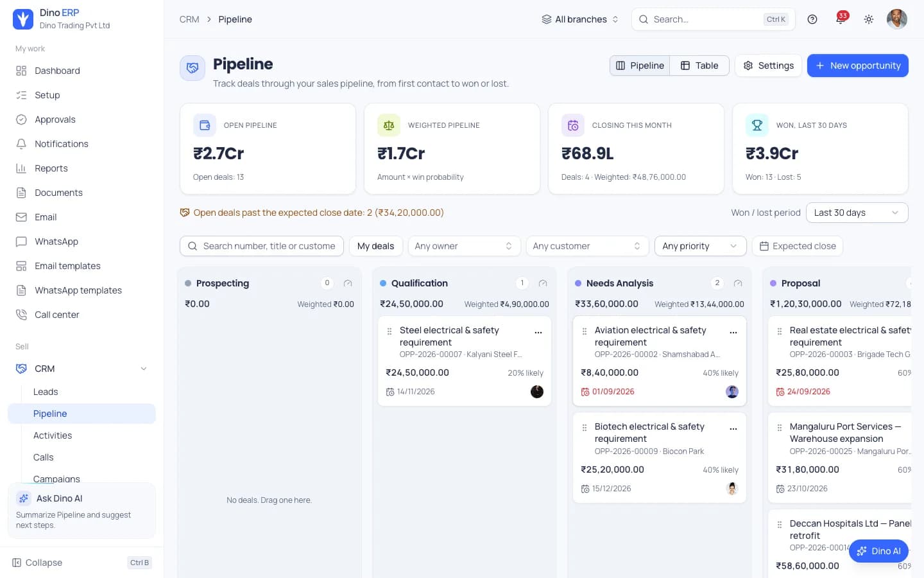Open the three-dot menu on Steel electrical card
924x578 pixels.
tap(538, 332)
